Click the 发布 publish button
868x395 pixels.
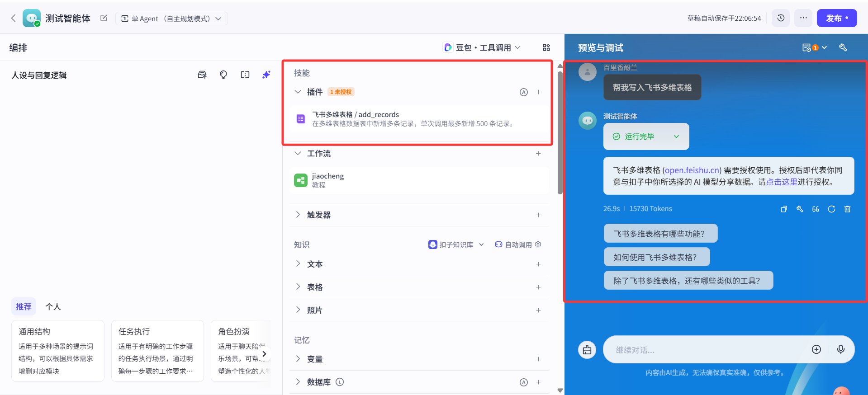[x=837, y=18]
